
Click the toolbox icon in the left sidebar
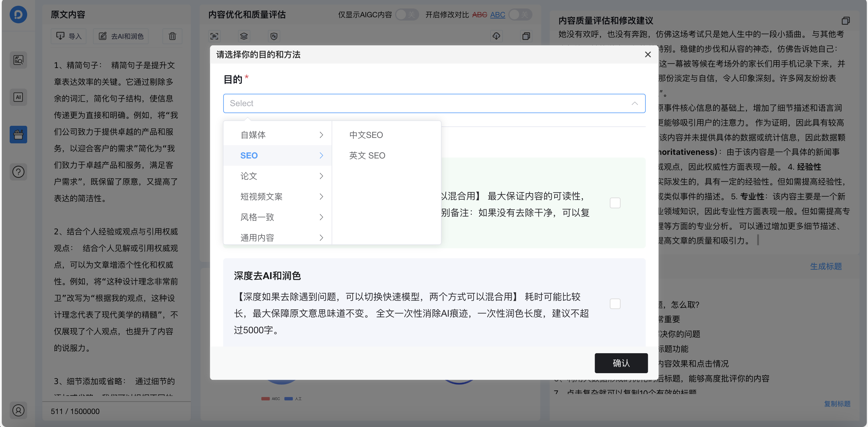(x=18, y=134)
